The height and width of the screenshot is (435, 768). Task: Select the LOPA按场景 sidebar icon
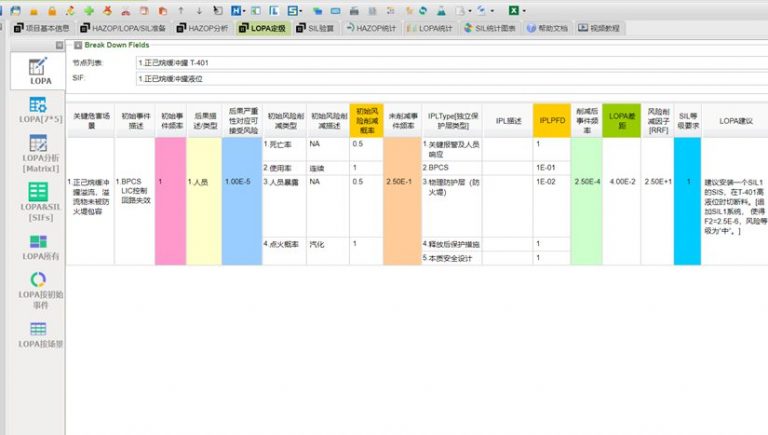(38, 335)
